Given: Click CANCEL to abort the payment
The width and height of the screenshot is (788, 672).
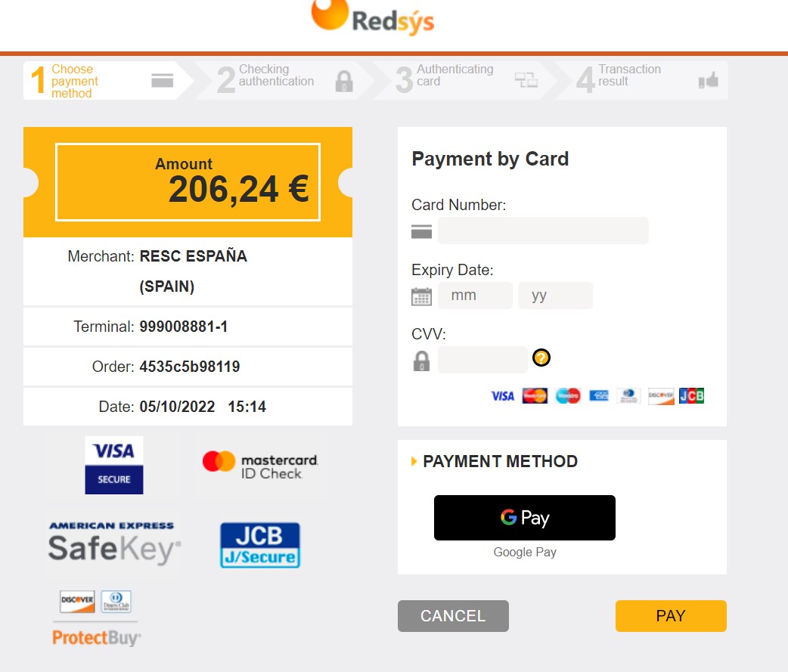Looking at the screenshot, I should (x=452, y=615).
